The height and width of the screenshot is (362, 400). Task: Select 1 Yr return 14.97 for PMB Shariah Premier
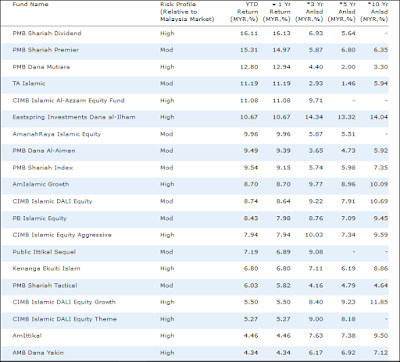281,50
